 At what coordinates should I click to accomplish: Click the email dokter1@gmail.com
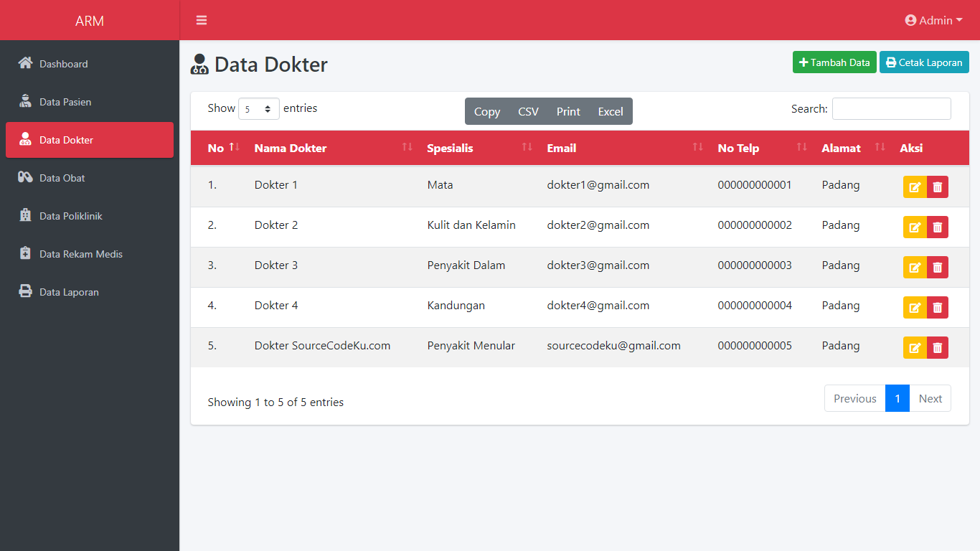598,184
